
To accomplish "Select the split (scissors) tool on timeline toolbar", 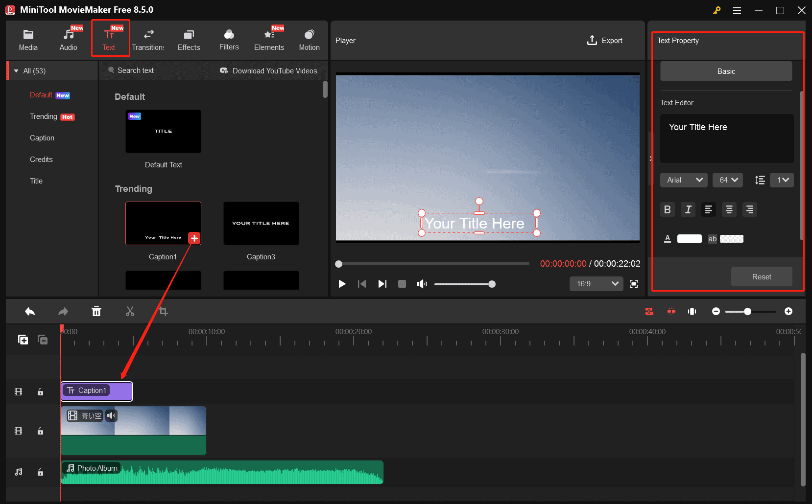I will coord(130,311).
